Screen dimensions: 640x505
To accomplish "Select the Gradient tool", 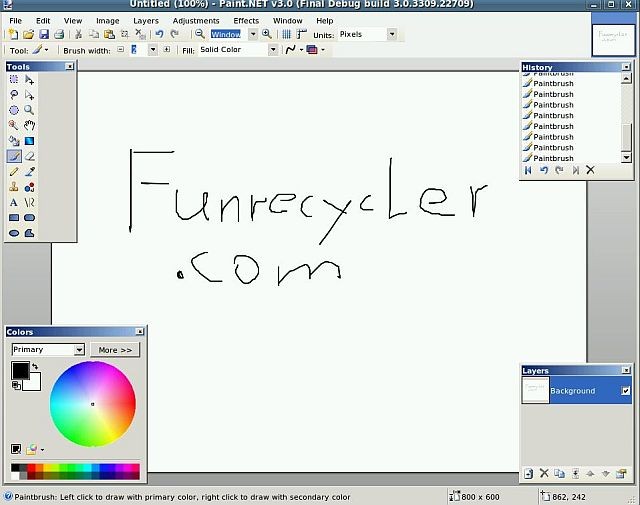I will [29, 141].
